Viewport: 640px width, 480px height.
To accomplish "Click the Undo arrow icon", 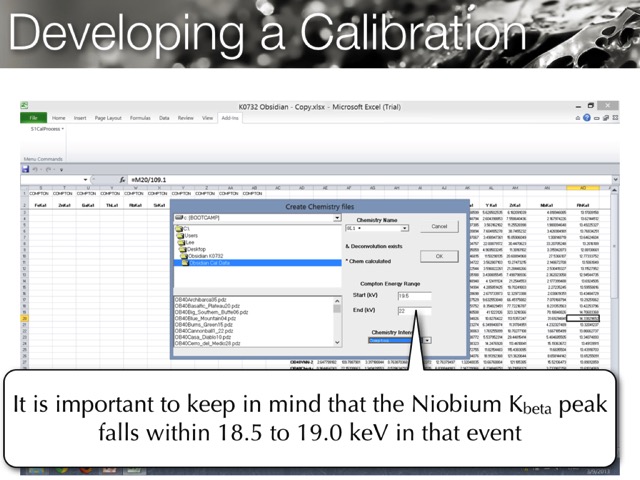I will [x=37, y=168].
